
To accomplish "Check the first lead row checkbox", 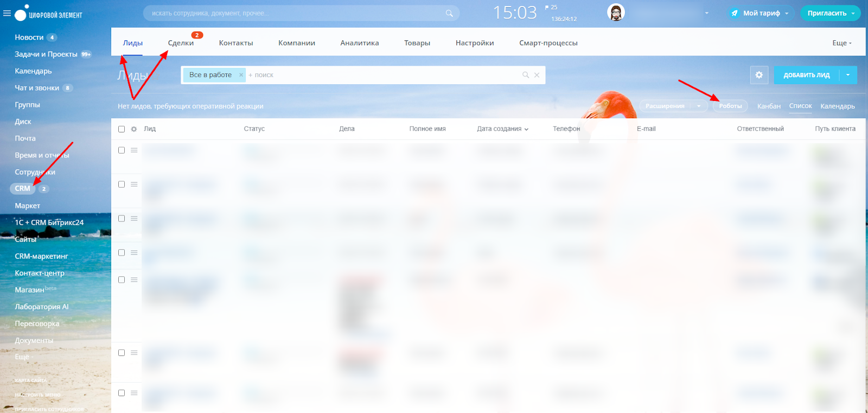I will (x=122, y=150).
